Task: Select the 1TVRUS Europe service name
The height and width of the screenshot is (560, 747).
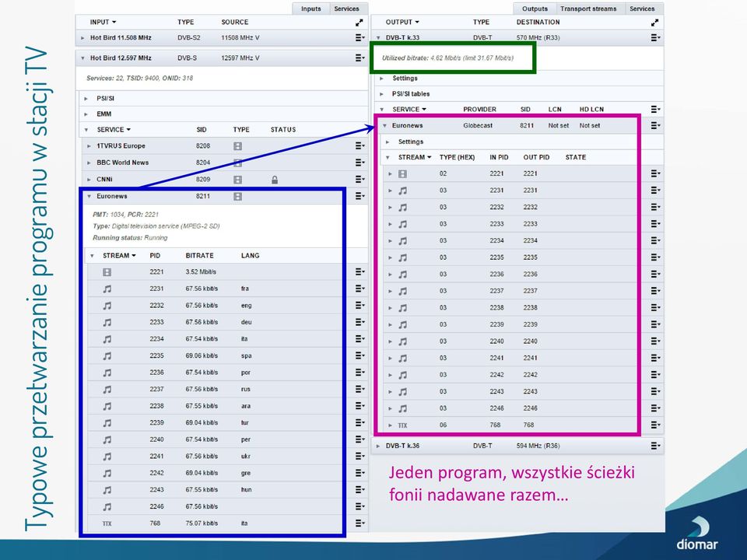Action: (121, 145)
